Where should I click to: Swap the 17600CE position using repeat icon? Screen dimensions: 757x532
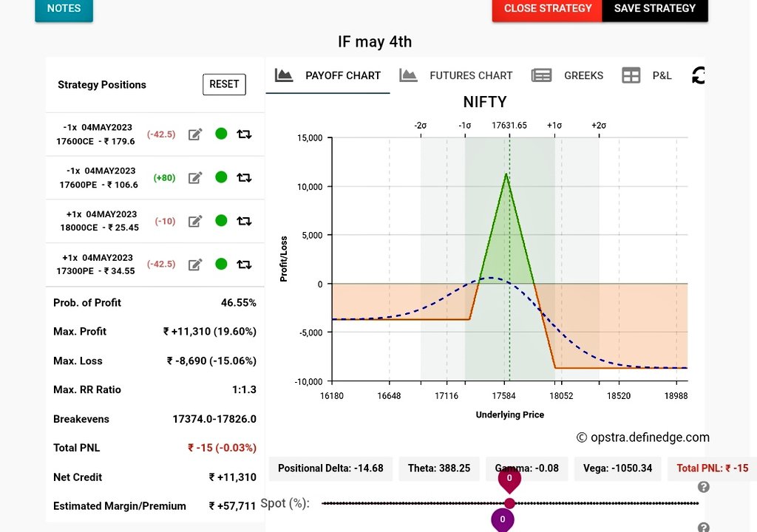tap(244, 134)
